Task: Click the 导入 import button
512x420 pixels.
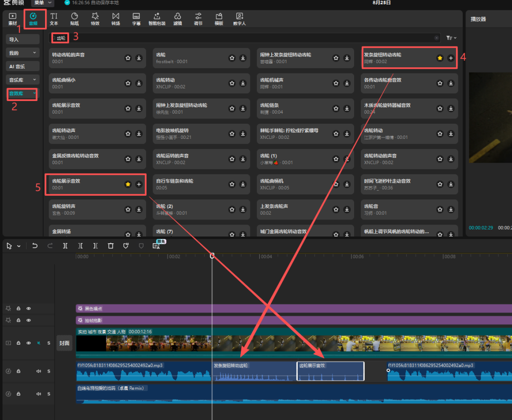Action: click(x=22, y=39)
